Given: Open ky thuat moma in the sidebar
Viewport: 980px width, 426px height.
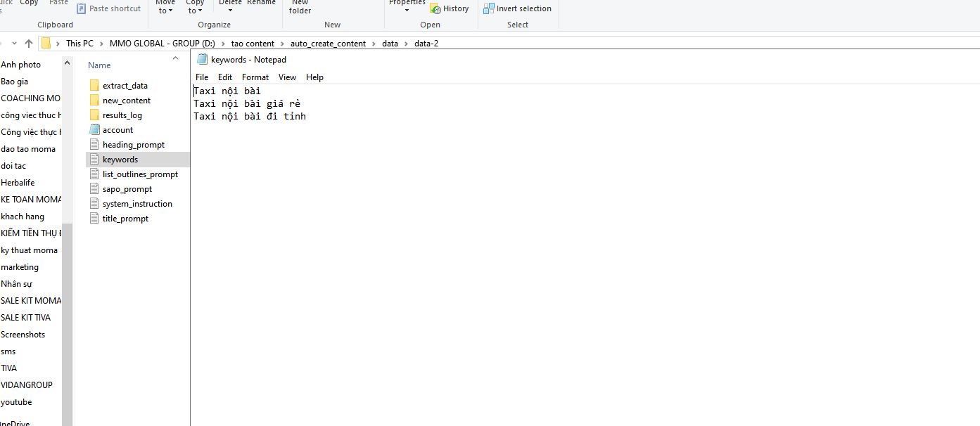Looking at the screenshot, I should [x=30, y=250].
